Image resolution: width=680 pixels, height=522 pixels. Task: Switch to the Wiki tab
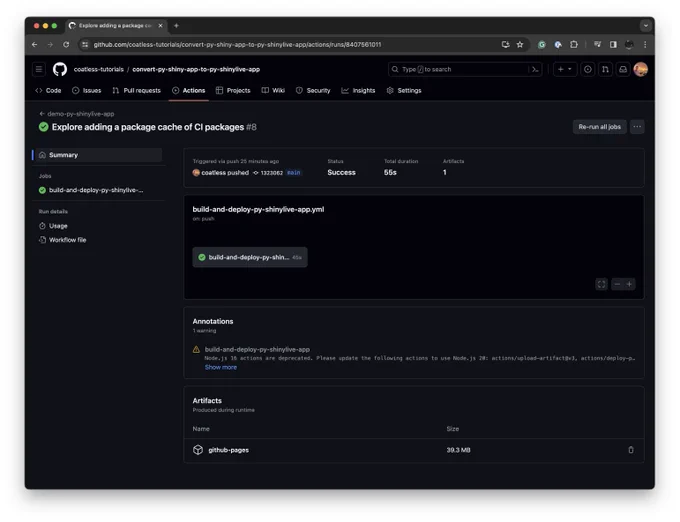pyautogui.click(x=273, y=91)
